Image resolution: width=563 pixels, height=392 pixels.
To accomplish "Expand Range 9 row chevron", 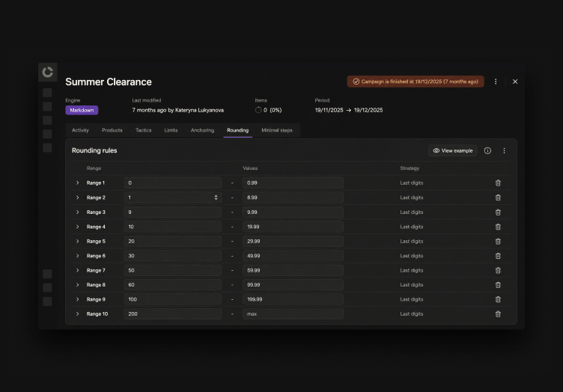I will (77, 299).
